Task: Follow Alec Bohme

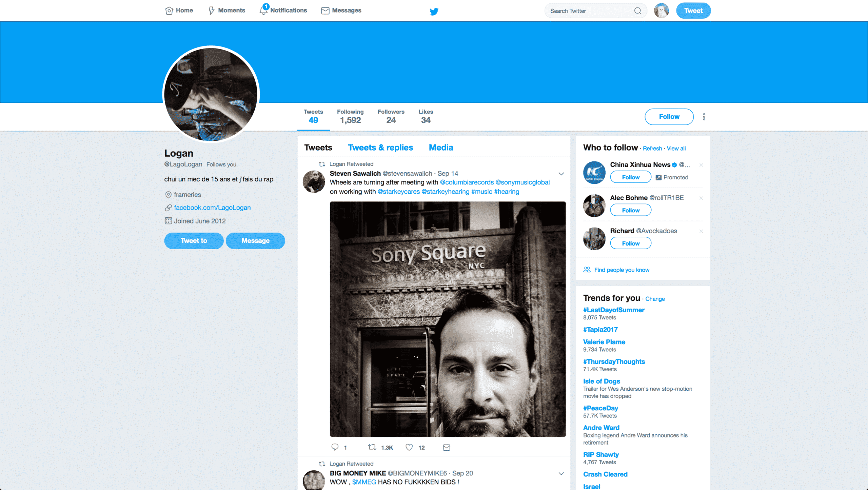Action: click(631, 210)
